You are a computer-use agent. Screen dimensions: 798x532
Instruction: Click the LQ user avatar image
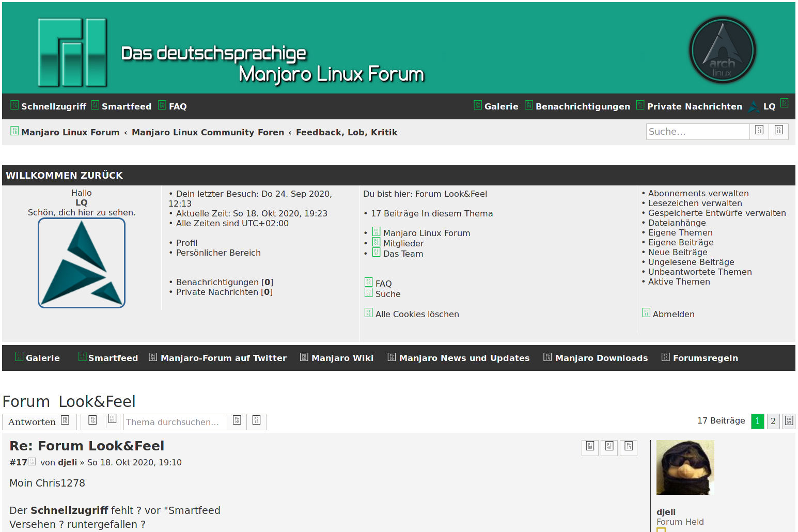point(82,263)
